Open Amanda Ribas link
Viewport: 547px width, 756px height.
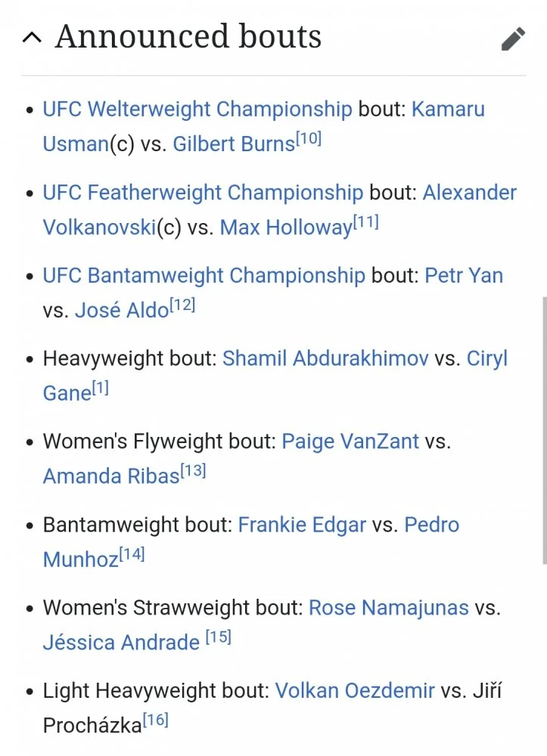click(110, 476)
